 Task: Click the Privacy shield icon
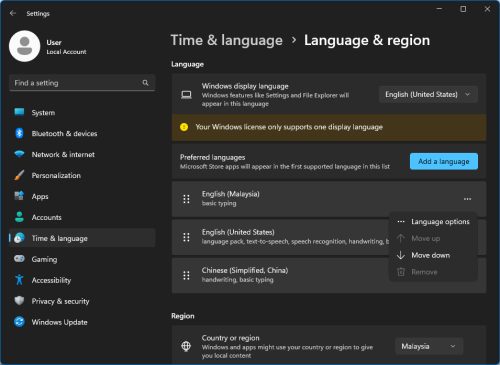(x=19, y=301)
